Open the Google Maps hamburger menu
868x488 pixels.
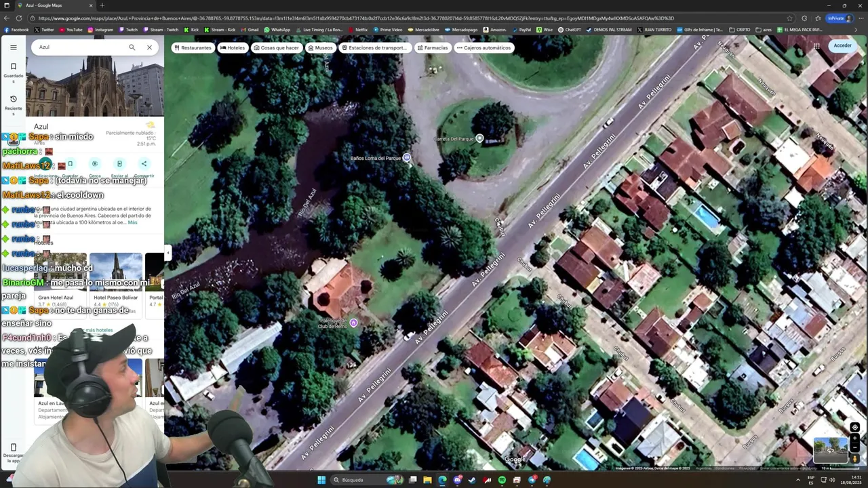point(13,47)
